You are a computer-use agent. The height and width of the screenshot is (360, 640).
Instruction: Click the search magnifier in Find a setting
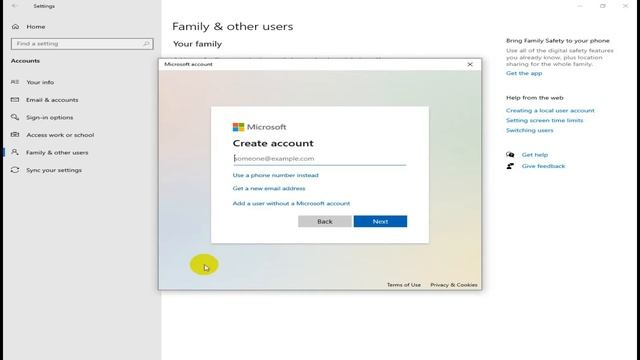(x=147, y=44)
